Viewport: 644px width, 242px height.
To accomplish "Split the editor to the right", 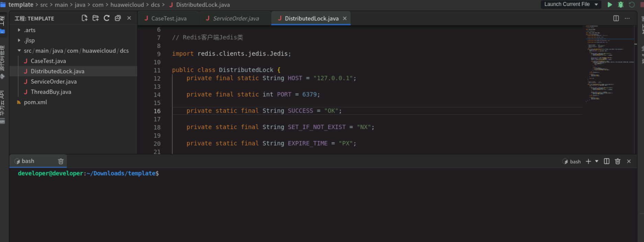I will pyautogui.click(x=616, y=18).
